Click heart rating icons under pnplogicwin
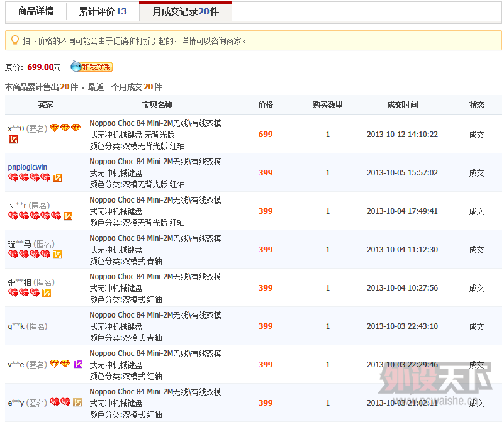The height and width of the screenshot is (422, 504). (x=29, y=177)
